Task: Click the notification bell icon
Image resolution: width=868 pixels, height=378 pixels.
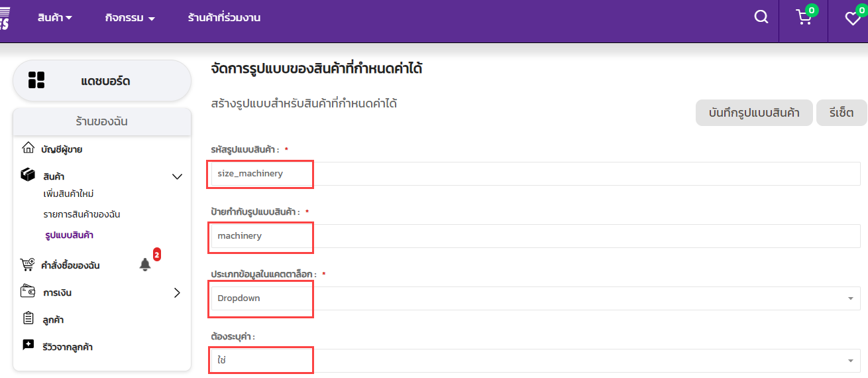Action: click(145, 265)
